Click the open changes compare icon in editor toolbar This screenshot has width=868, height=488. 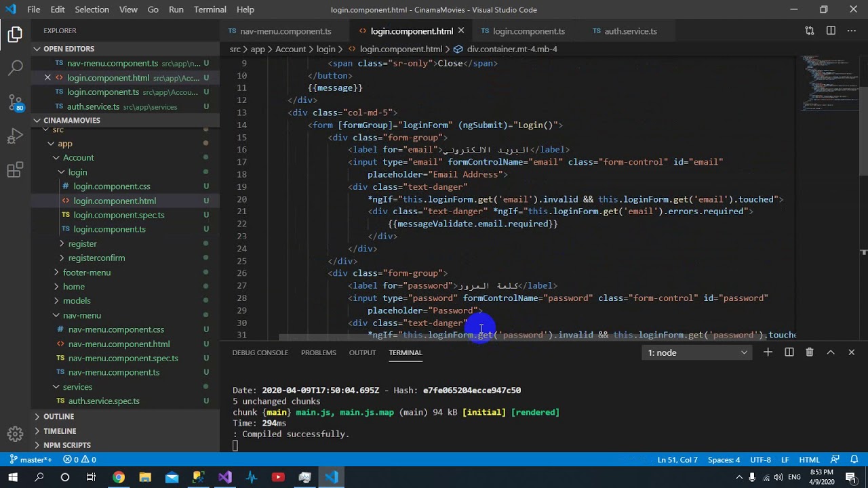(810, 31)
